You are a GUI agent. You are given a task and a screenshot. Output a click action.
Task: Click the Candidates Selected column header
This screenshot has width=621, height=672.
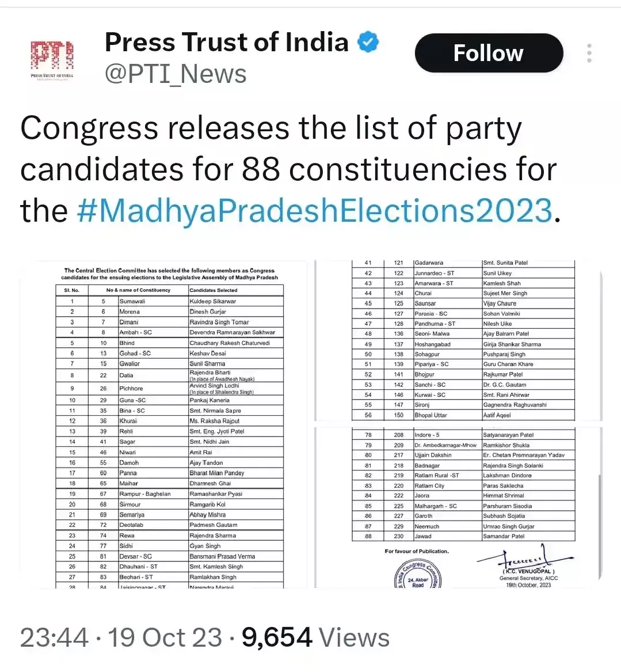214,290
